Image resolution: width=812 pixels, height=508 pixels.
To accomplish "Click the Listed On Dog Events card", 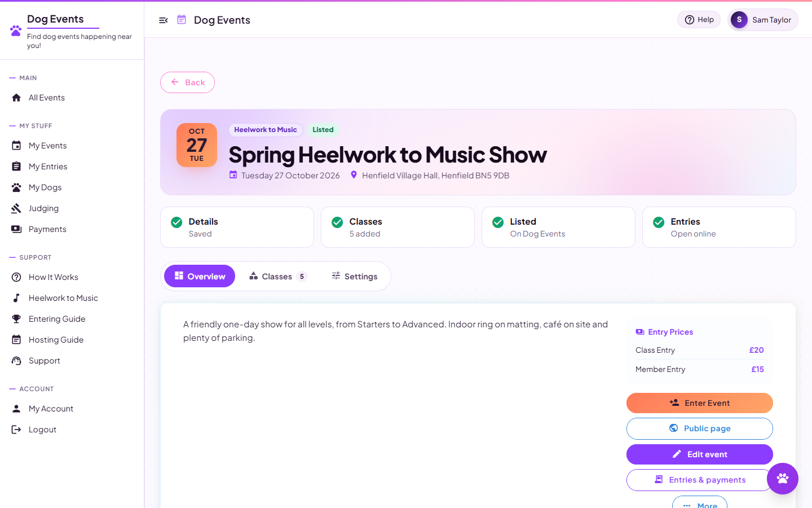I will (558, 227).
